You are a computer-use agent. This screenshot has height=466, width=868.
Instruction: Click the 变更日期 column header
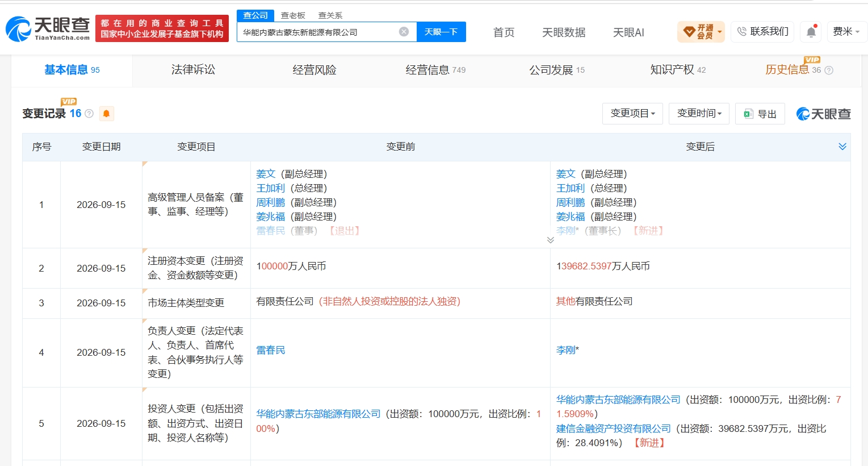point(101,147)
